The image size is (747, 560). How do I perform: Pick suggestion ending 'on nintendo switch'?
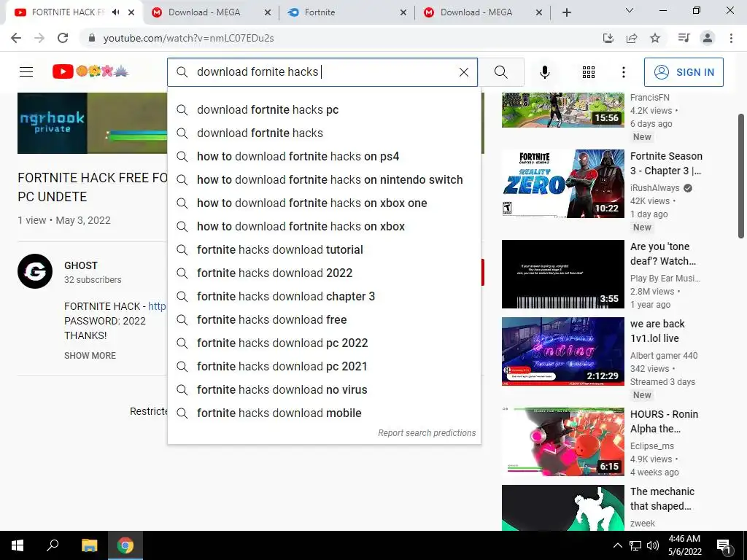tap(324, 179)
